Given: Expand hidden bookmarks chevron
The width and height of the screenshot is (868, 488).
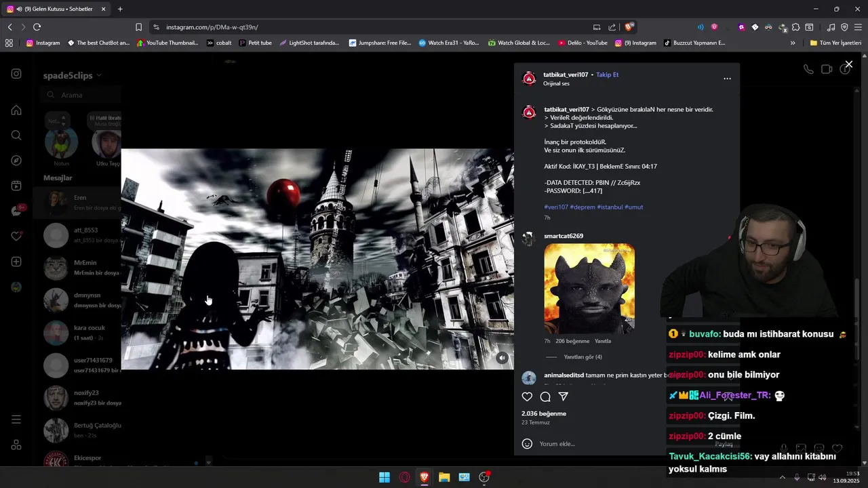Looking at the screenshot, I should pyautogui.click(x=793, y=43).
